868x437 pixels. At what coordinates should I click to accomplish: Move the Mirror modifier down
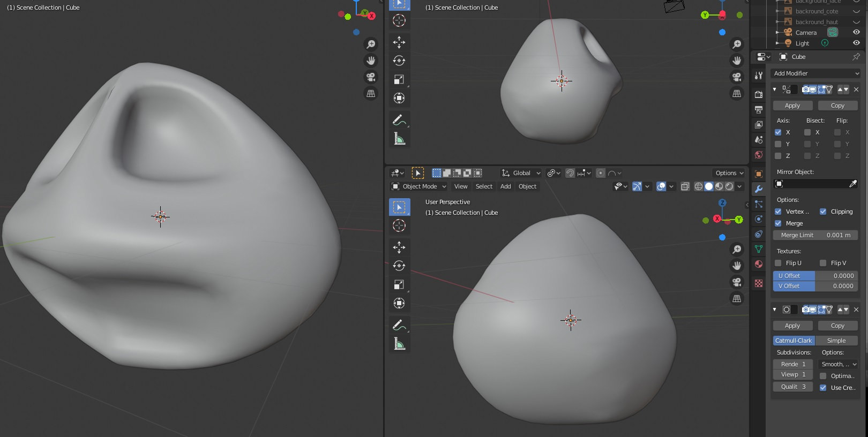[846, 89]
